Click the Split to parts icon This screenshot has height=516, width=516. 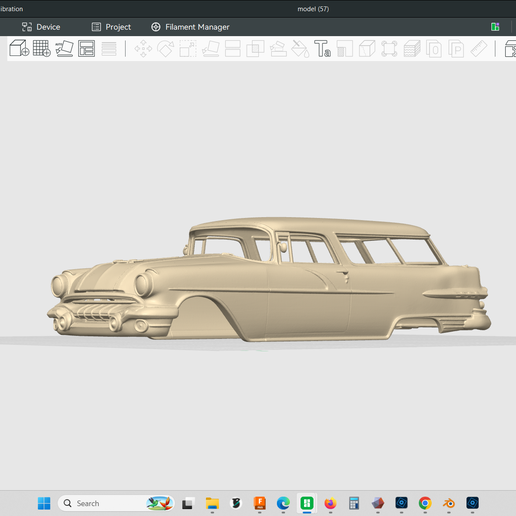456,49
